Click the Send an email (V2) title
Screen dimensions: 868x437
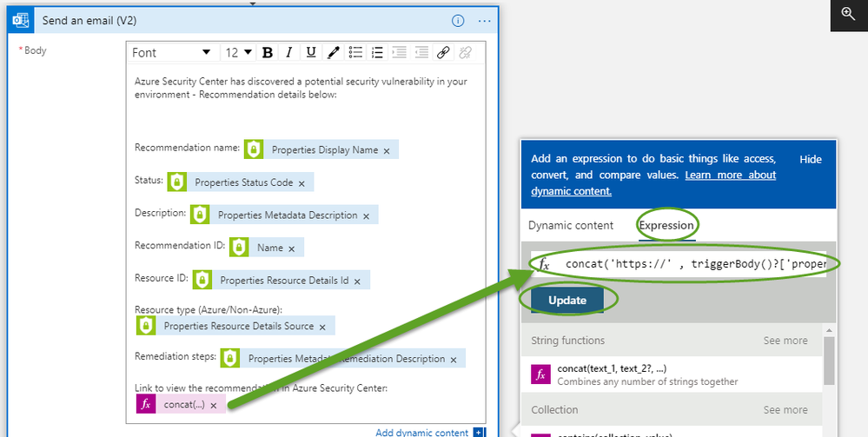click(89, 21)
